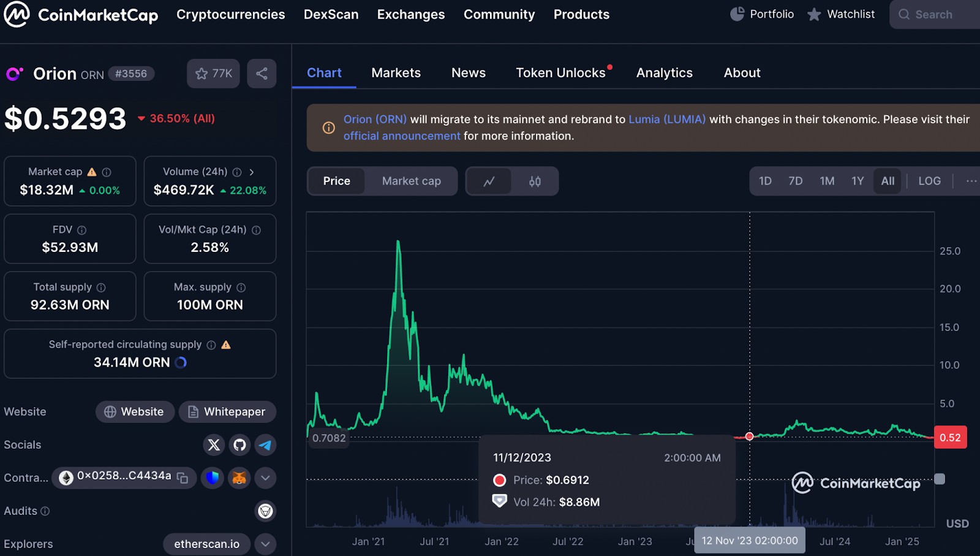
Task: Select the Market cap chart toggle
Action: click(x=412, y=181)
